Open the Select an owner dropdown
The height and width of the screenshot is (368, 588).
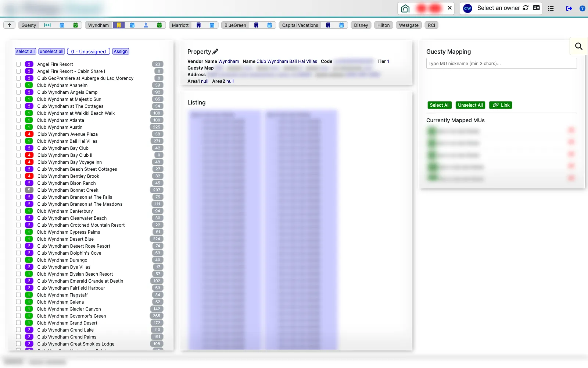tap(498, 8)
